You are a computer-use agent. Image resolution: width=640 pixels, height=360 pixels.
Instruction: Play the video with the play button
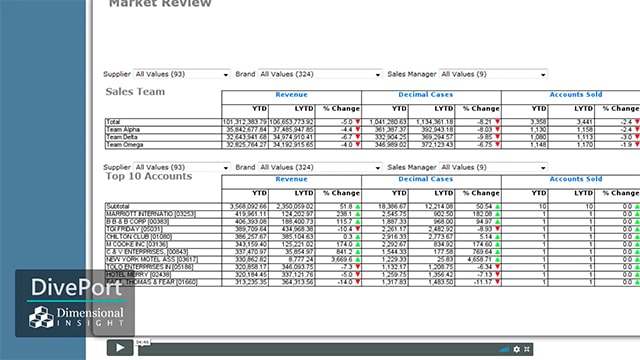coord(120,348)
